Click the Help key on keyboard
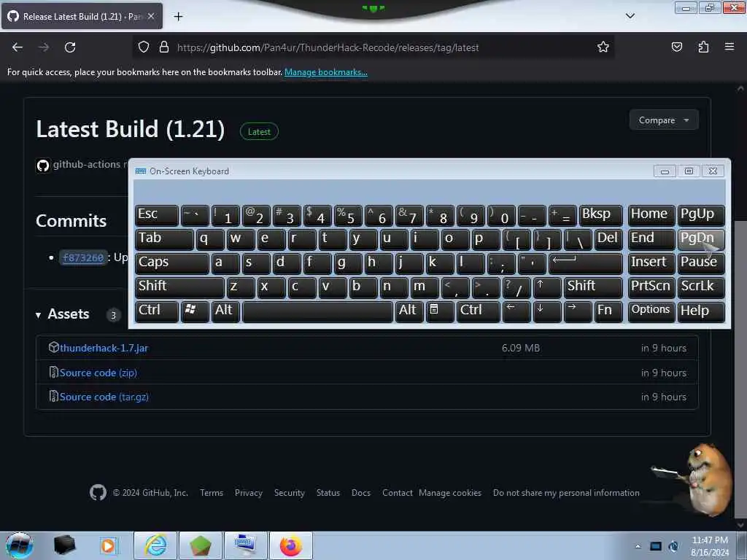Viewport: 747px width, 560px height. click(701, 311)
